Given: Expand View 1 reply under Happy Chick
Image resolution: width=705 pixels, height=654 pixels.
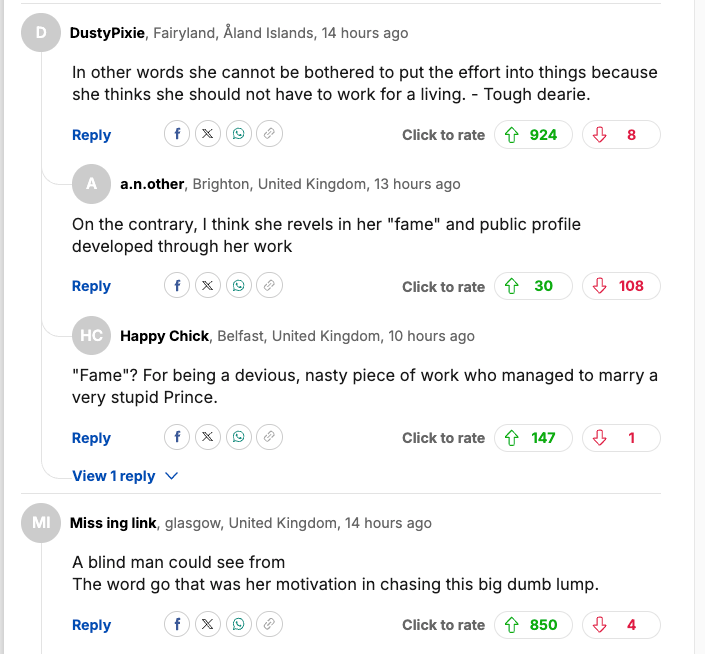Looking at the screenshot, I should coord(125,476).
